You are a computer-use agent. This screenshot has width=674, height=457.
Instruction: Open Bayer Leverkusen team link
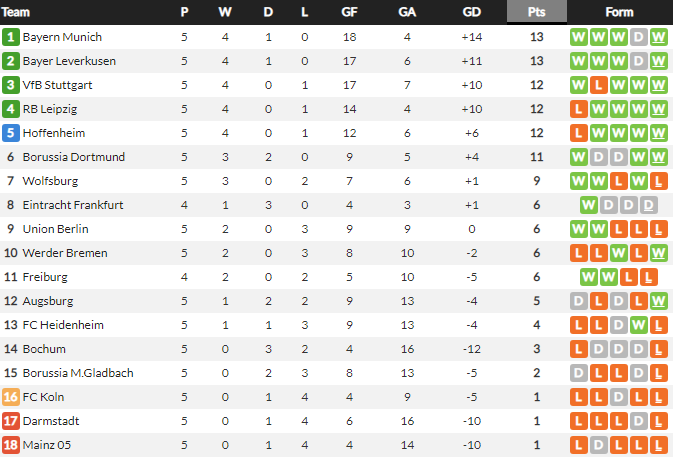coord(69,61)
